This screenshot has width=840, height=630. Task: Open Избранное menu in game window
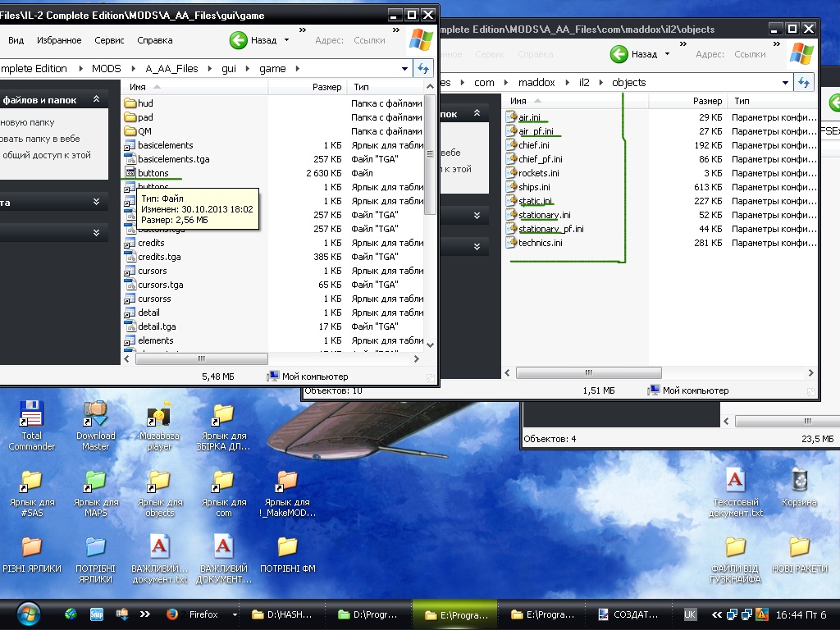click(x=59, y=40)
